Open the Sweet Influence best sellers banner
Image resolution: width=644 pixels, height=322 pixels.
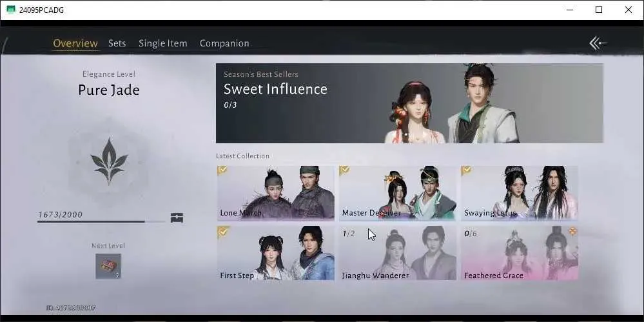pos(409,103)
